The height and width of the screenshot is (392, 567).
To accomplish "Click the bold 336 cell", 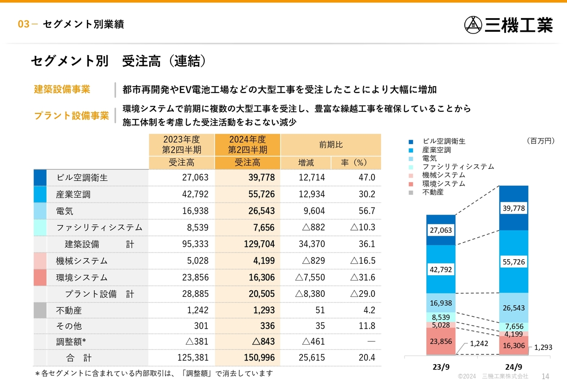I will 268,326.
